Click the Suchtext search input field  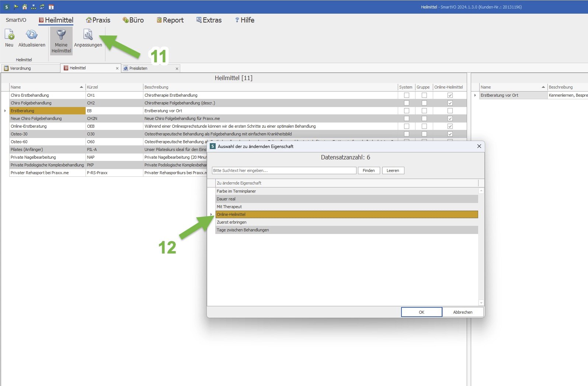[284, 170]
